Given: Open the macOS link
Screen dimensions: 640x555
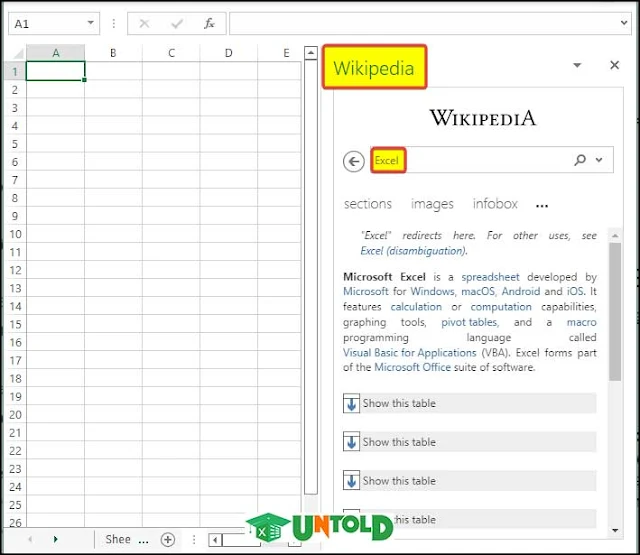Looking at the screenshot, I should (x=478, y=291).
